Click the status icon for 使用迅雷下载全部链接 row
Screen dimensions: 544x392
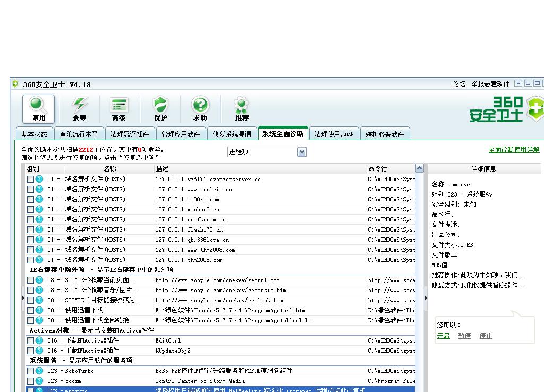pos(39,320)
